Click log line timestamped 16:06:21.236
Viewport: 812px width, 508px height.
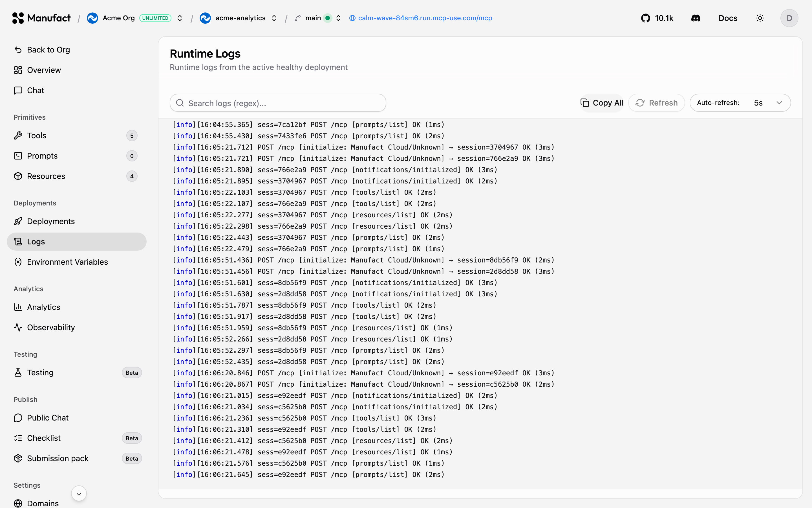304,418
